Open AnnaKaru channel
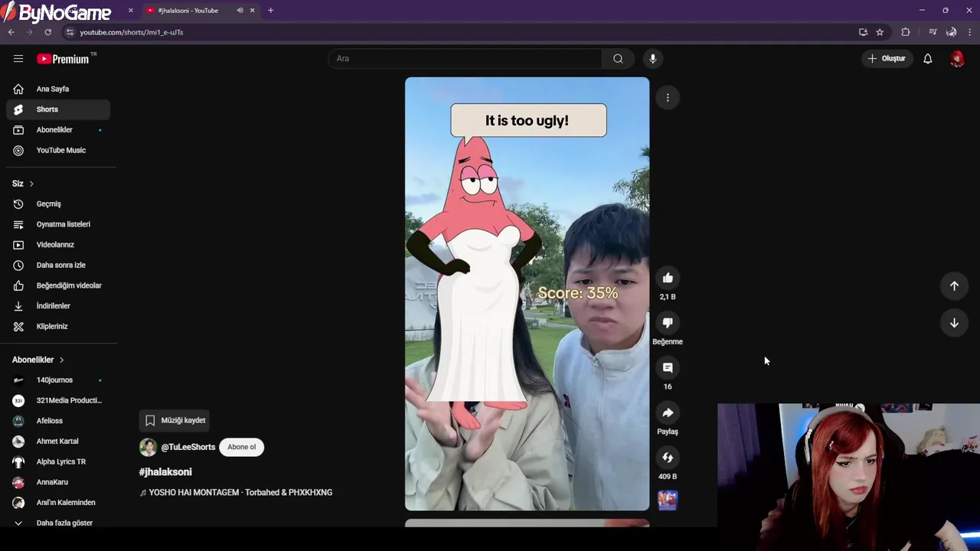The height and width of the screenshot is (551, 980). 58,482
